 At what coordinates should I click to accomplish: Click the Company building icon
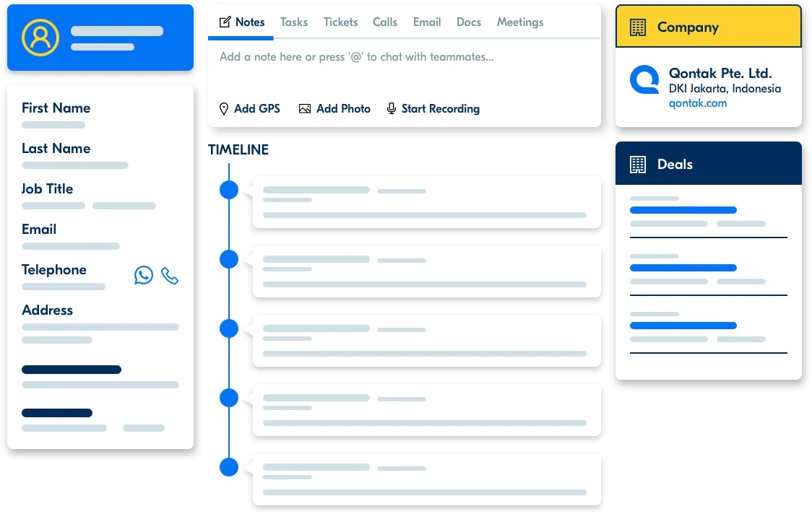click(x=637, y=27)
